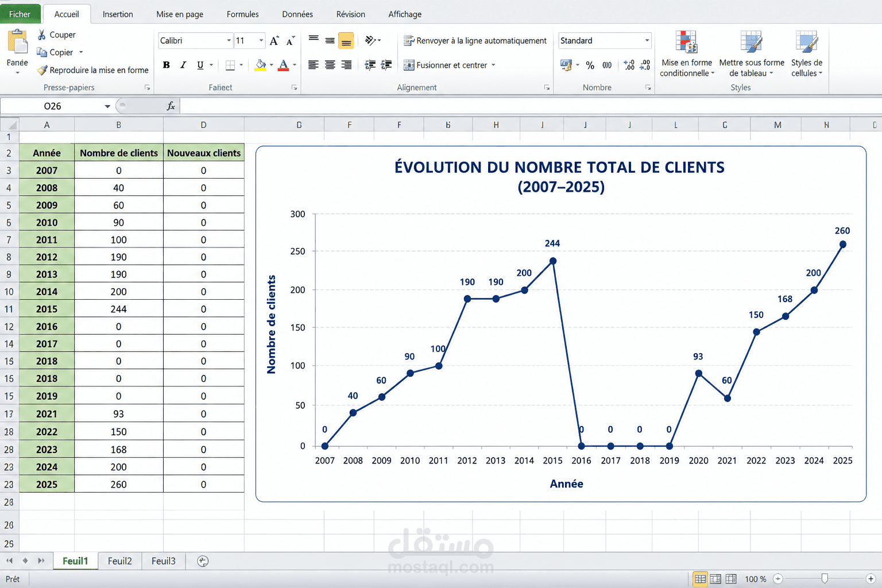Decrease the font size
Image resolution: width=882 pixels, height=588 pixels.
(291, 41)
